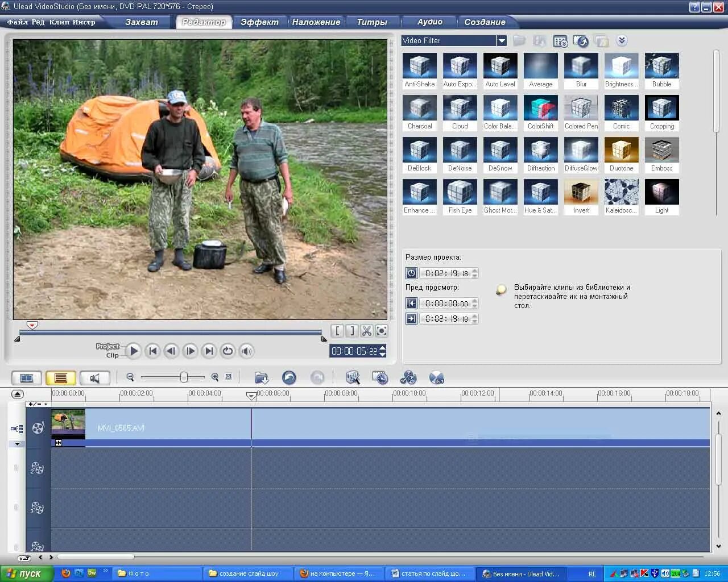Select the Kaleidoscope filter thumbnail
The image size is (728, 582).
click(x=621, y=192)
